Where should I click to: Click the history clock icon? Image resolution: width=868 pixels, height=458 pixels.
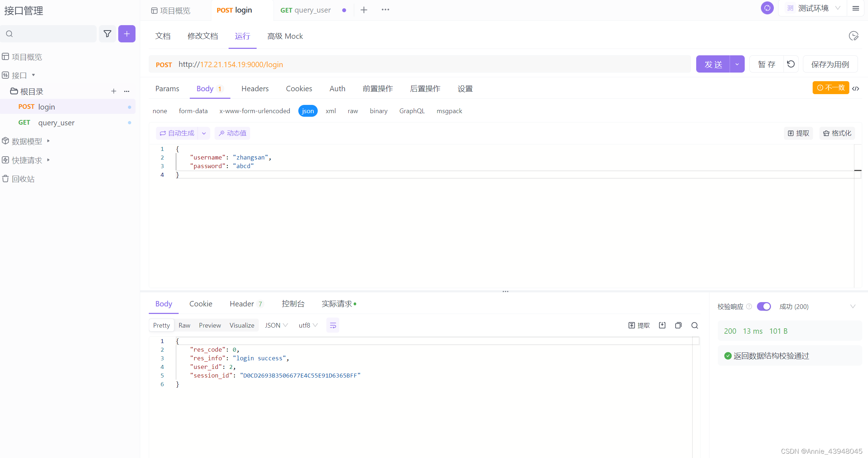click(854, 36)
